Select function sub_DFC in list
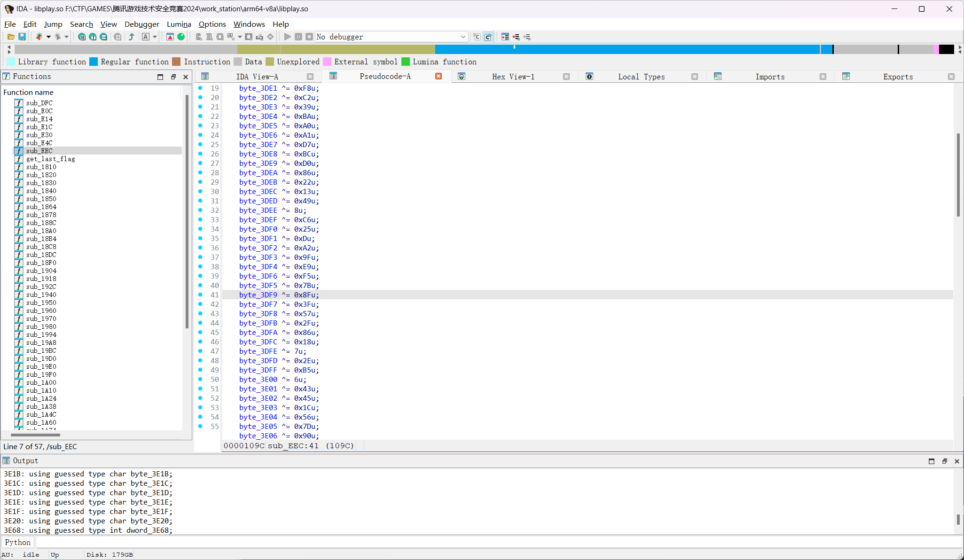964x560 pixels. pos(39,103)
